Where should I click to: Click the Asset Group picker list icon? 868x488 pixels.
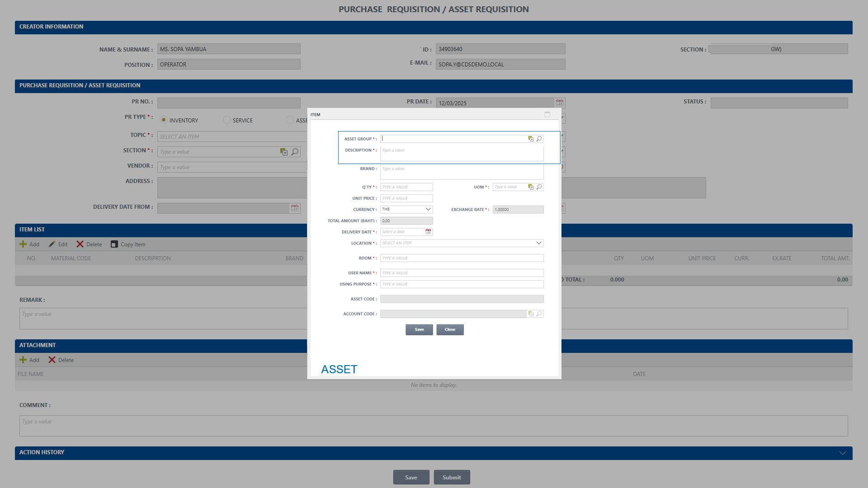tap(531, 139)
